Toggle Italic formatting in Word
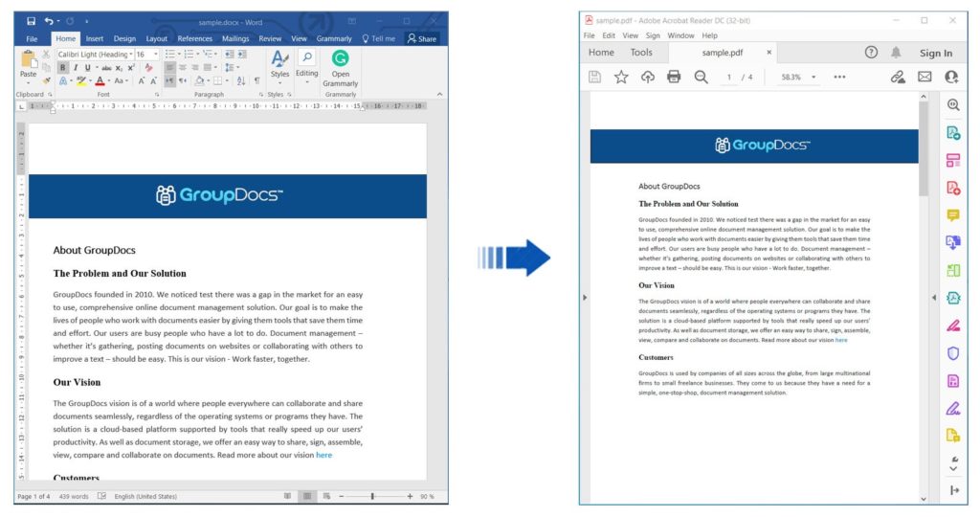Image resolution: width=980 pixels, height=517 pixels. coord(76,68)
